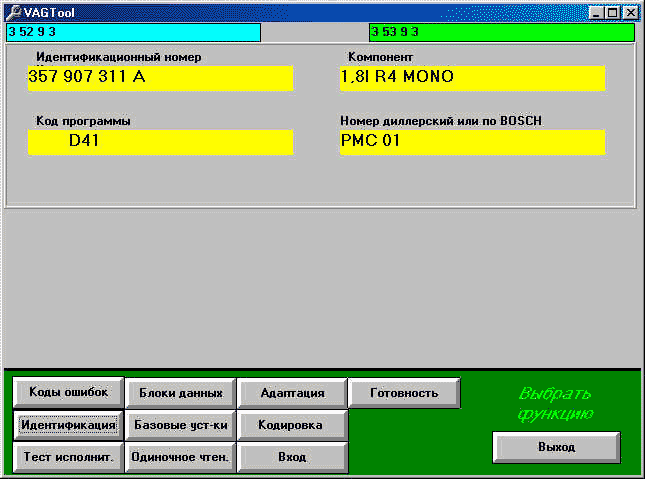
Task: Open the Коды ошибок function
Action: click(x=68, y=392)
